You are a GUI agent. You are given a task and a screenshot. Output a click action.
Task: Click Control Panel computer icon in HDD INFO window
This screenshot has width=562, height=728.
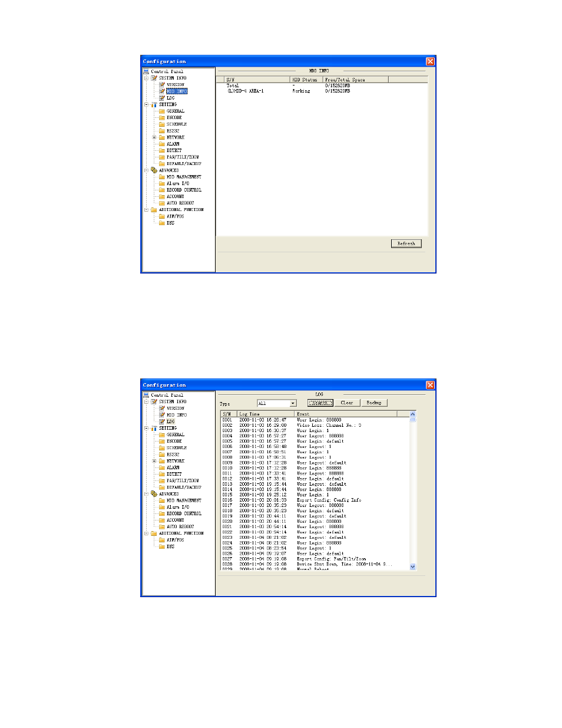point(146,71)
